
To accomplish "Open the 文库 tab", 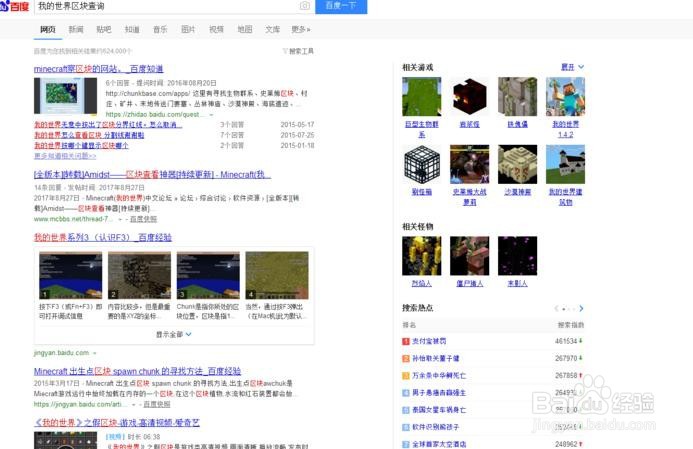I will pos(273,30).
